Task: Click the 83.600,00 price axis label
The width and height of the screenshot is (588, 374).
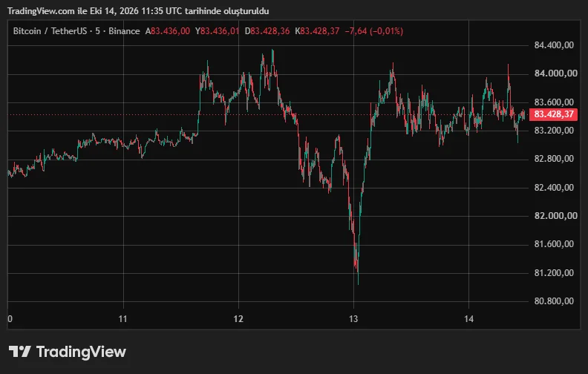Action: [x=554, y=102]
